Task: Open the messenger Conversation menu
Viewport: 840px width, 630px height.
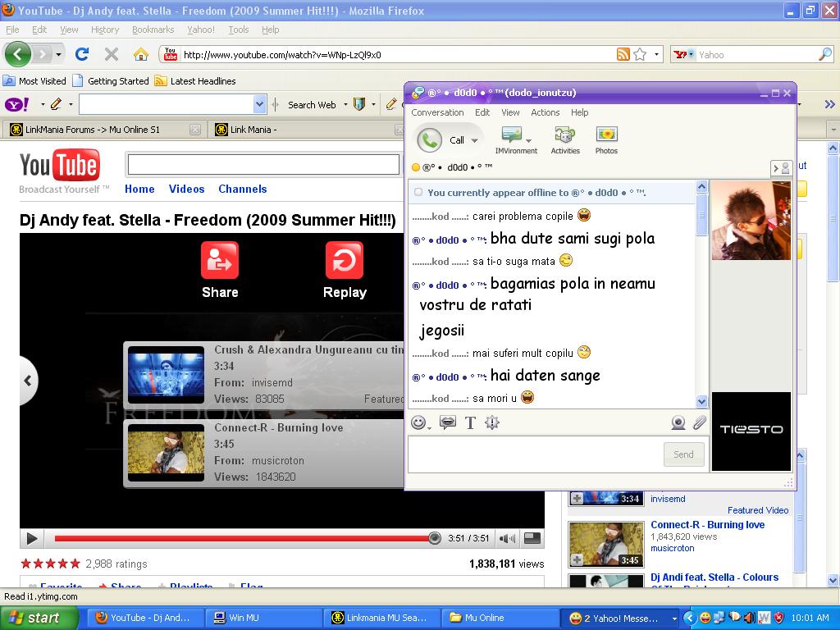Action: [x=438, y=112]
